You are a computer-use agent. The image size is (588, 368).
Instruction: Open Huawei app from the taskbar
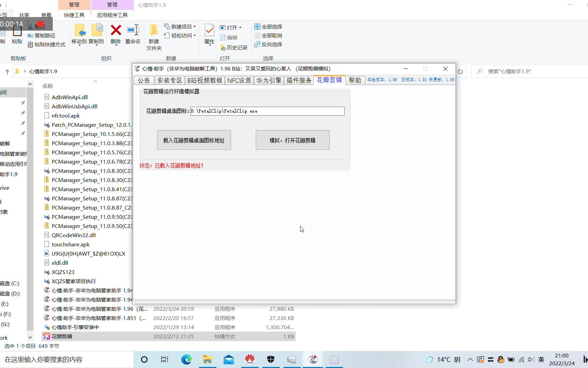(x=249, y=359)
